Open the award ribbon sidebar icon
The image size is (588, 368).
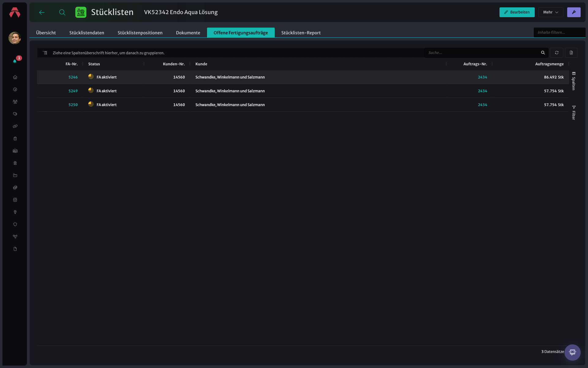click(15, 163)
